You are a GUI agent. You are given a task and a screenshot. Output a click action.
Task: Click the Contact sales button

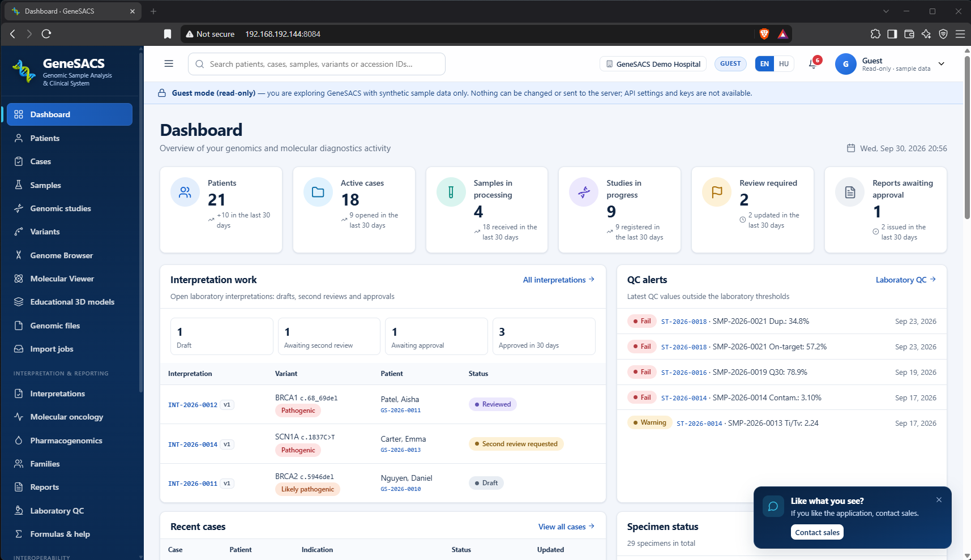817,532
